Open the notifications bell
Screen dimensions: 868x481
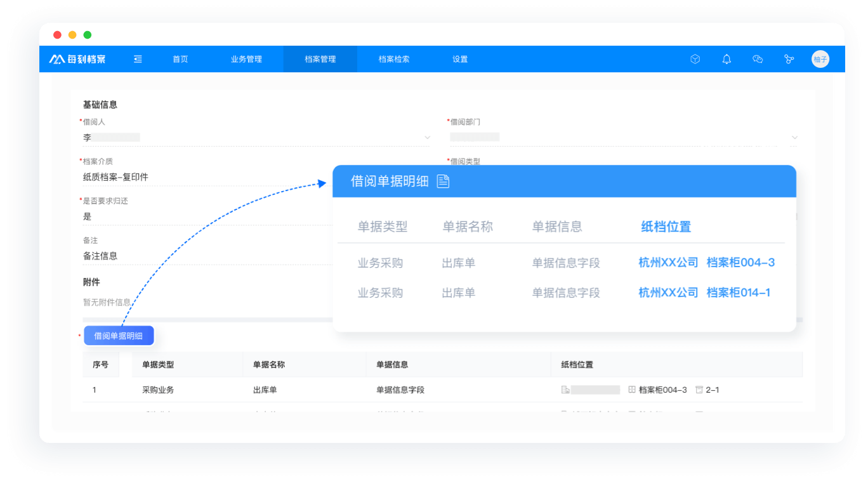point(727,59)
